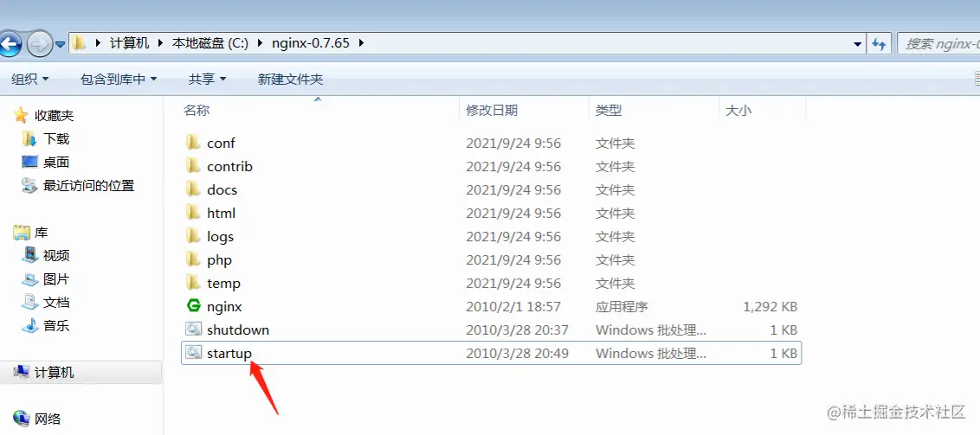Click the 桌面 monitor icon

coord(29,163)
